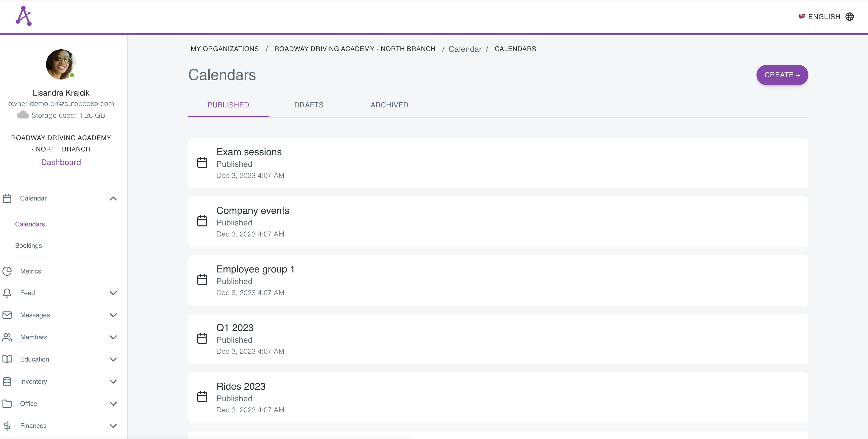Click the Metrics pie chart icon
868x439 pixels.
pos(7,271)
